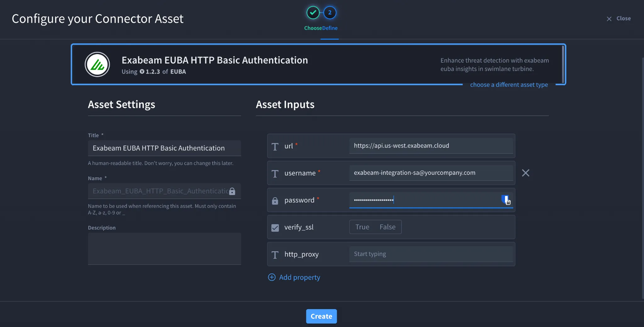Image resolution: width=644 pixels, height=327 pixels.
Task: Switch to the Choose step tab
Action: [313, 28]
